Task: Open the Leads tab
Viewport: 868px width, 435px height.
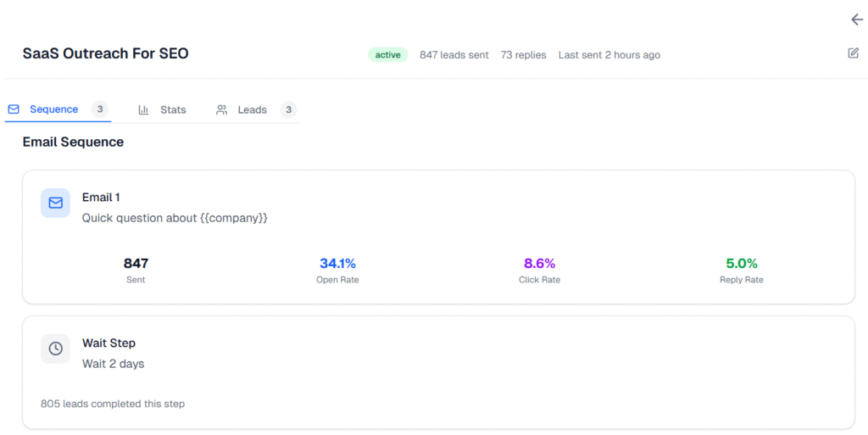Action: click(x=256, y=109)
